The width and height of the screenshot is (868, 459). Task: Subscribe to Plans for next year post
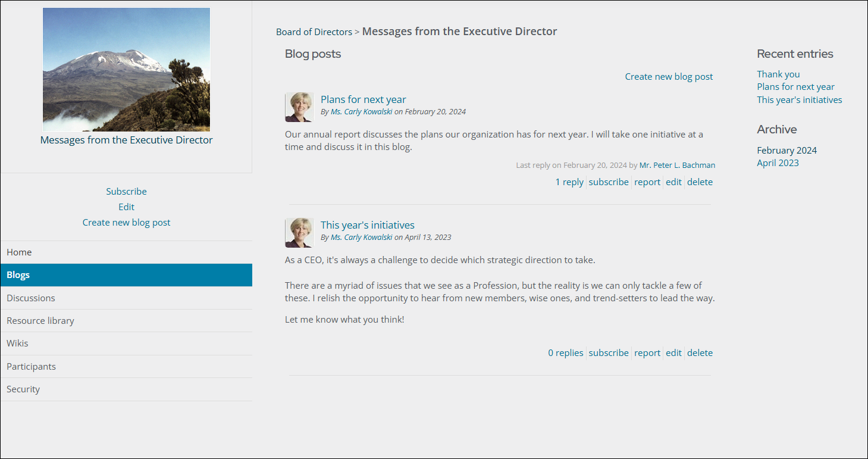609,182
